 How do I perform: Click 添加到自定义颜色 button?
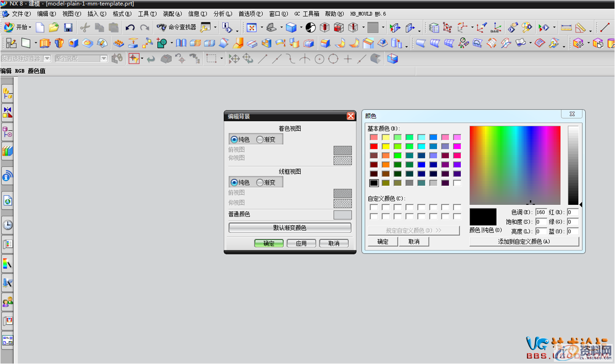point(524,242)
